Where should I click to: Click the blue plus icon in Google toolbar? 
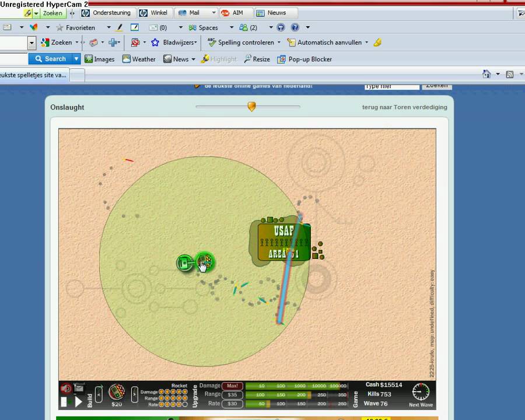tap(113, 43)
